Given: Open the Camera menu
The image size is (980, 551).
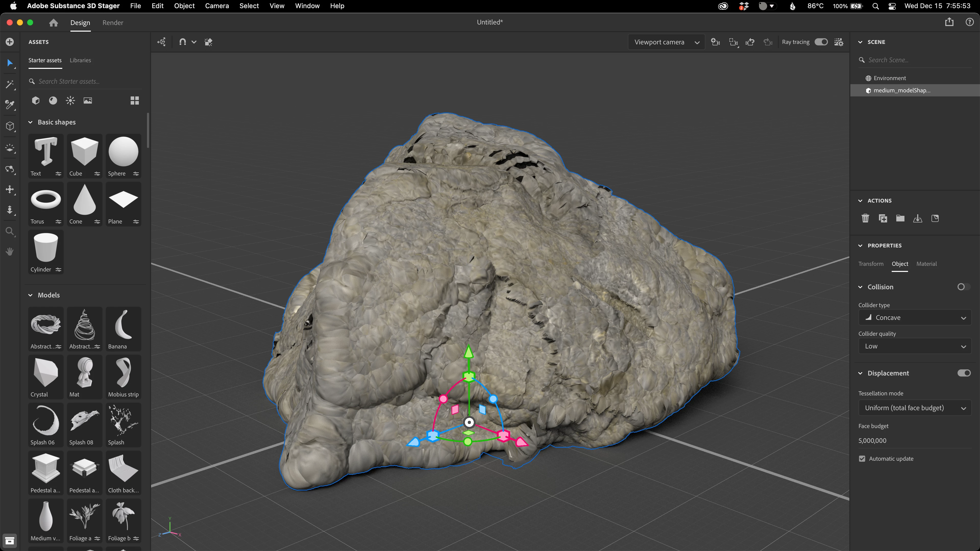Looking at the screenshot, I should tap(217, 6).
